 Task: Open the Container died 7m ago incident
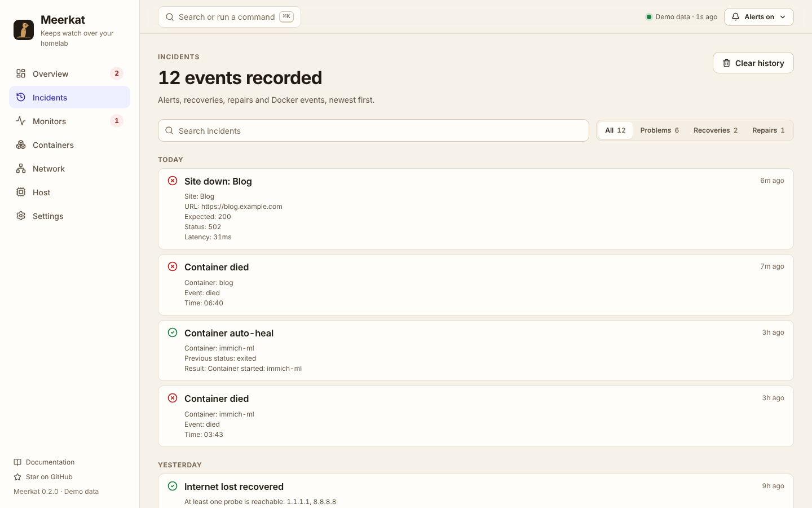[476, 284]
